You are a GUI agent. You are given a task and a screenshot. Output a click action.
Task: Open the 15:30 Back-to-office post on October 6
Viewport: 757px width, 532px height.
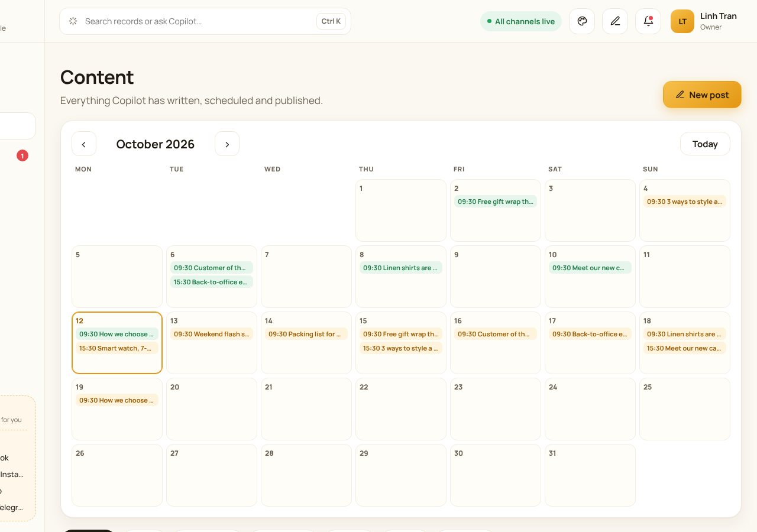(x=212, y=282)
